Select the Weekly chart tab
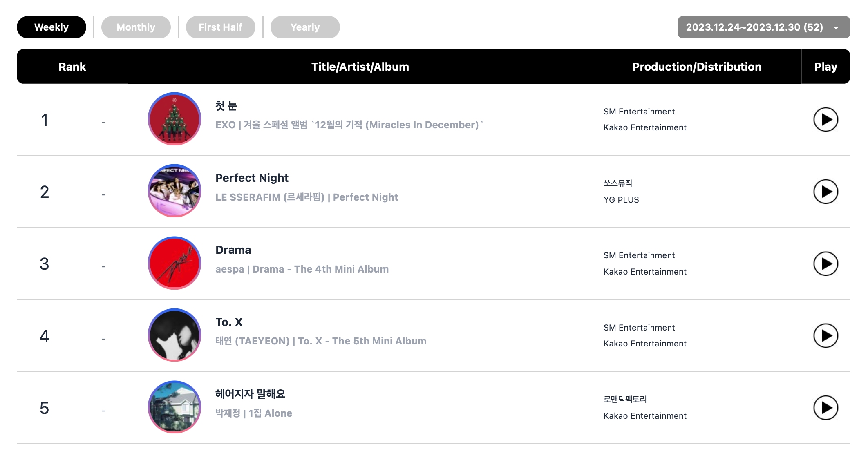 coord(51,27)
